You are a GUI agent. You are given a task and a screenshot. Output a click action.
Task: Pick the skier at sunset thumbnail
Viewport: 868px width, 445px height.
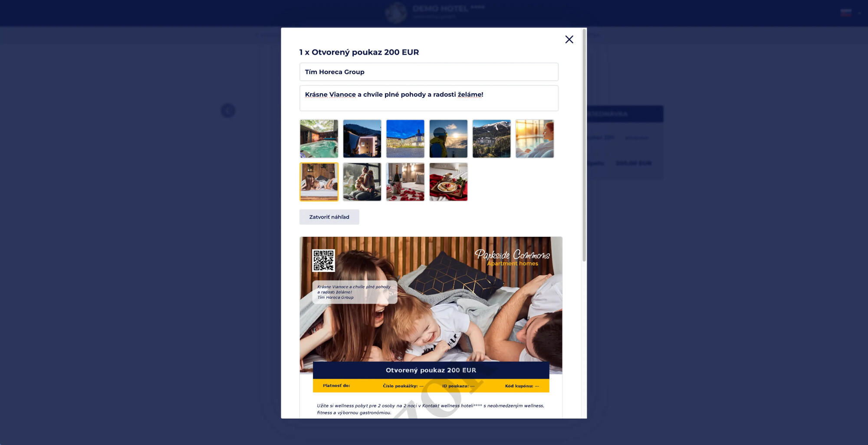pos(448,139)
